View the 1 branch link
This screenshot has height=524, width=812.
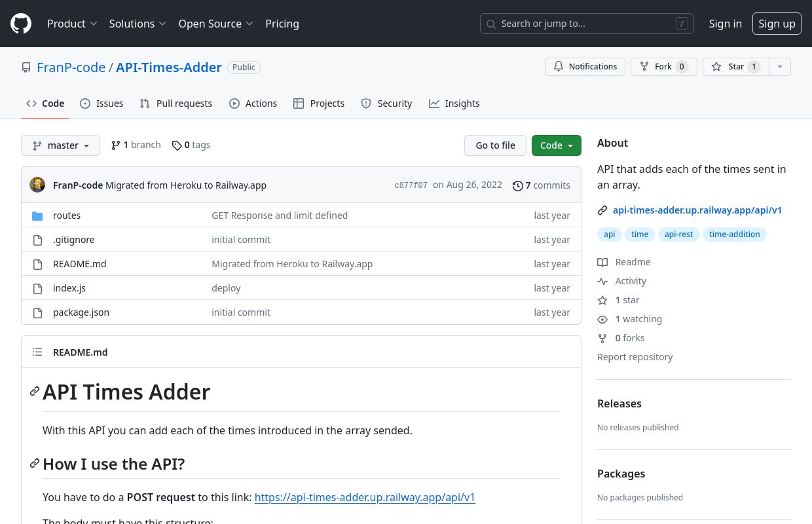[x=136, y=145]
